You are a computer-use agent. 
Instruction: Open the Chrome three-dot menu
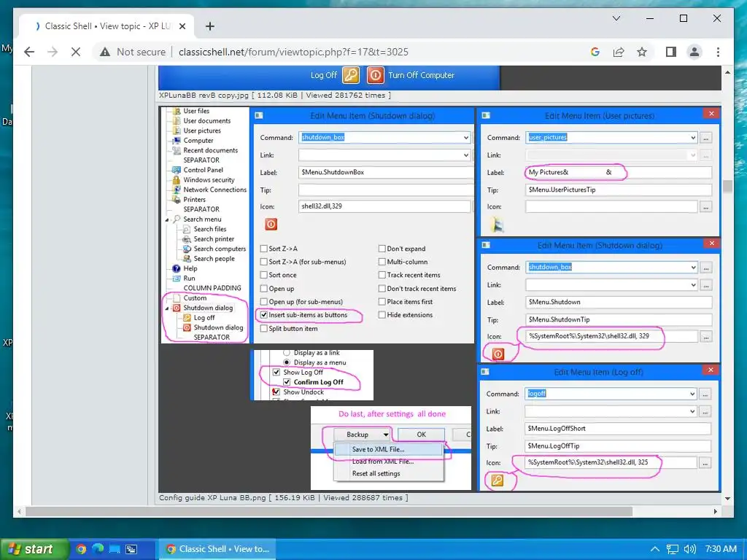click(x=718, y=52)
